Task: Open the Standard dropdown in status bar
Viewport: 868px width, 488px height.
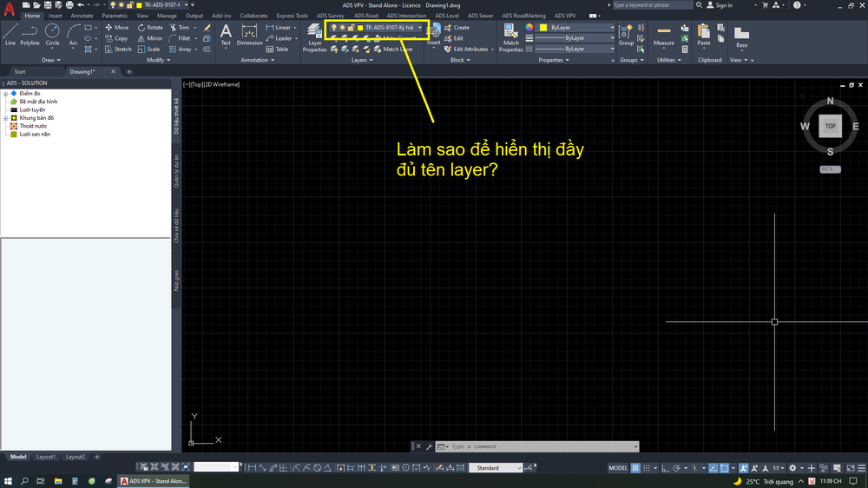Action: tap(496, 468)
